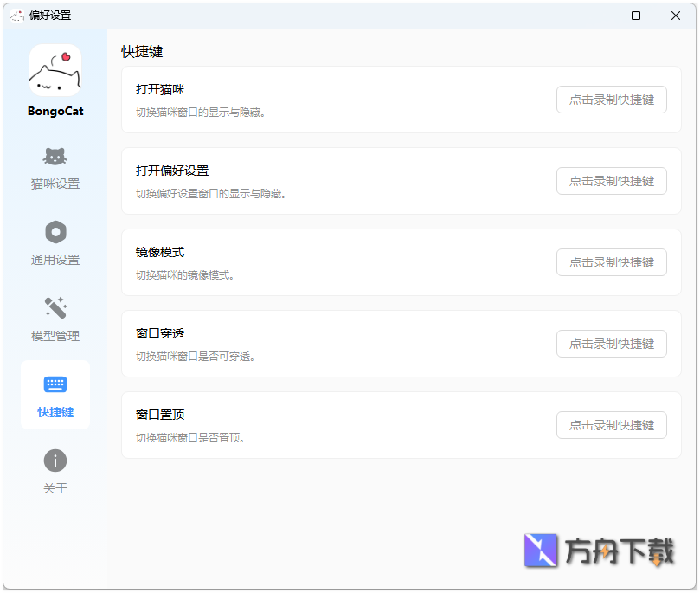
Task: Click the cat icon in the title bar
Action: pos(16,15)
